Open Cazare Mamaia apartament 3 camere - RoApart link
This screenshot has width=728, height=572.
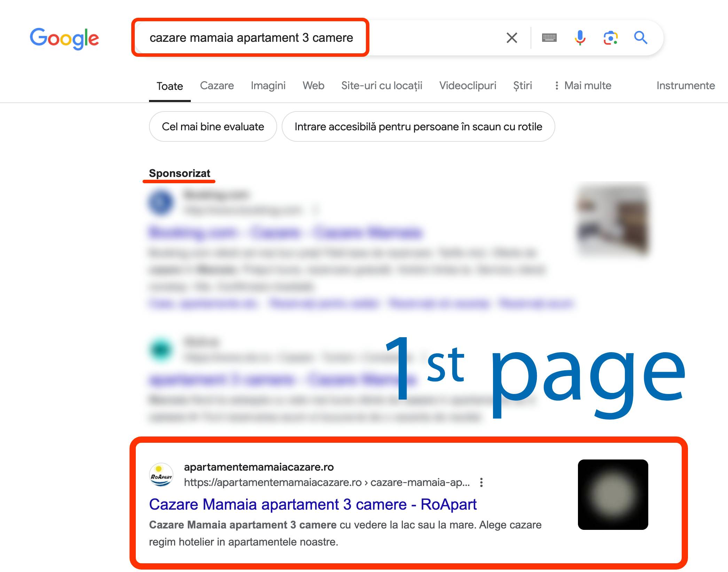click(x=313, y=504)
